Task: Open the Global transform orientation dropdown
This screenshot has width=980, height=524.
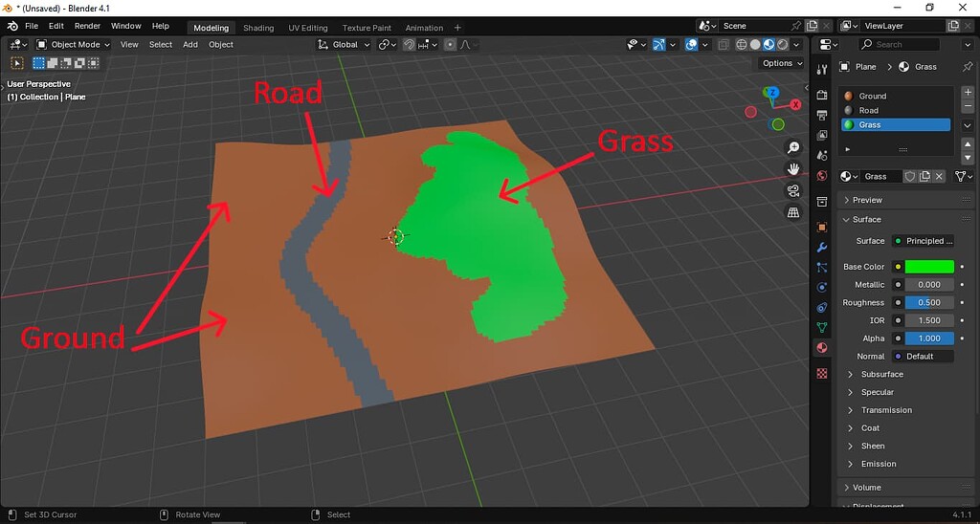Action: click(344, 45)
